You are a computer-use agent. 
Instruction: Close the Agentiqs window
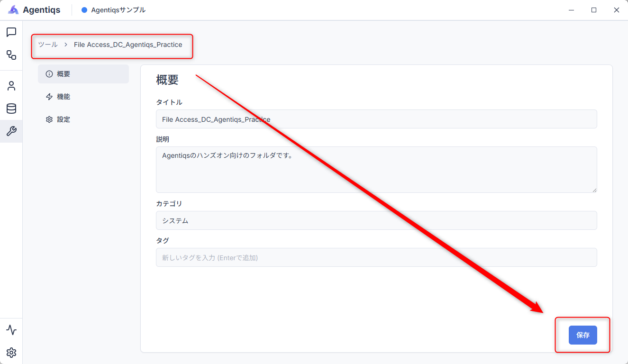pos(617,10)
